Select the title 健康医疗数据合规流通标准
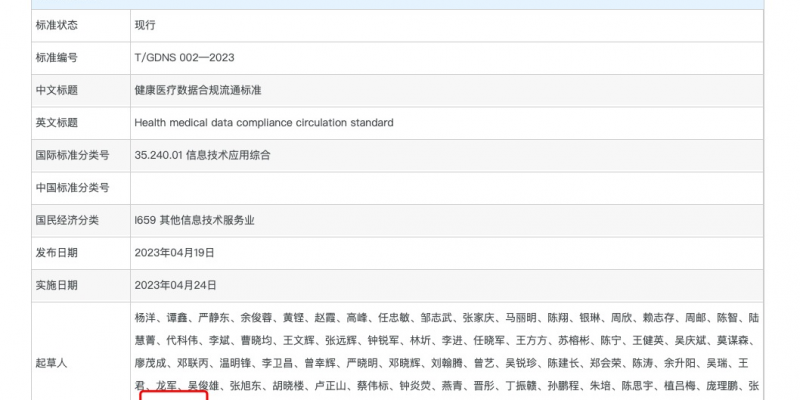 click(198, 90)
